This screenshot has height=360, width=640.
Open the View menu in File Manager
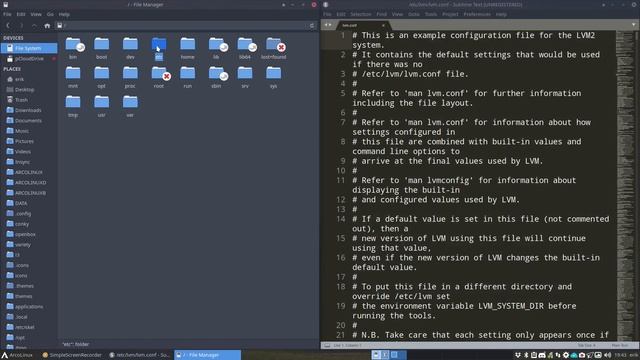point(36,14)
